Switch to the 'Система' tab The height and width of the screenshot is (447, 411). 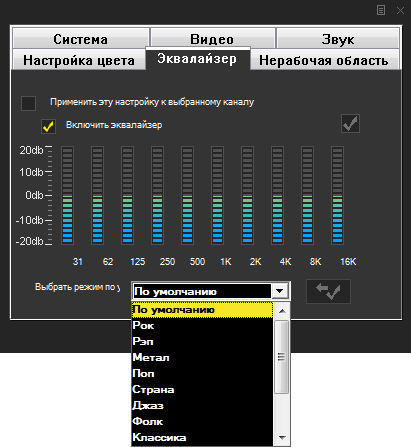pos(81,39)
